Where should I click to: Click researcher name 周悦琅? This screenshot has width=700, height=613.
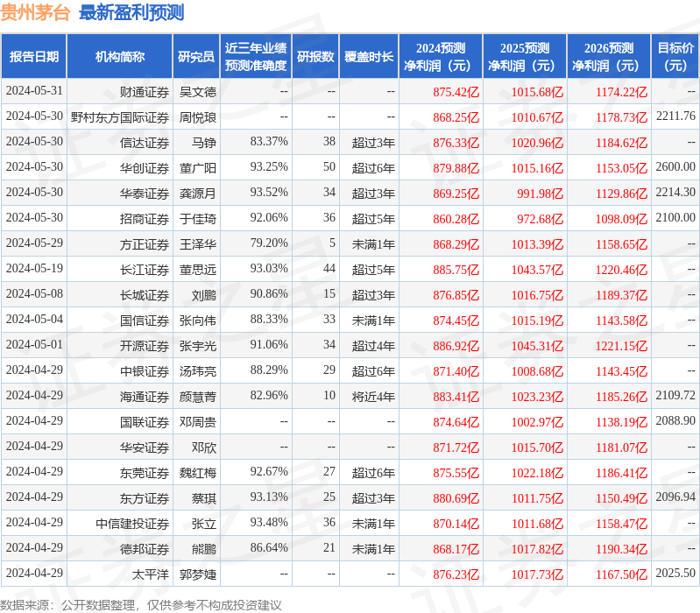point(198,117)
